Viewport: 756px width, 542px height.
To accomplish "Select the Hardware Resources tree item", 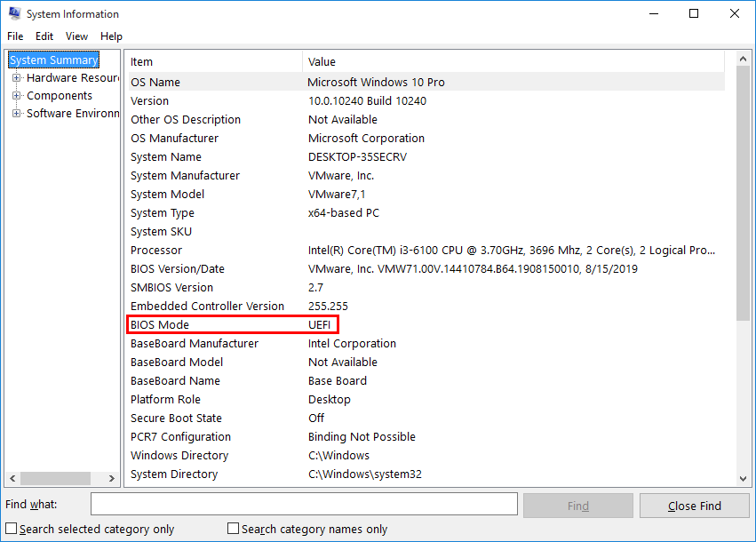I will tap(72, 77).
